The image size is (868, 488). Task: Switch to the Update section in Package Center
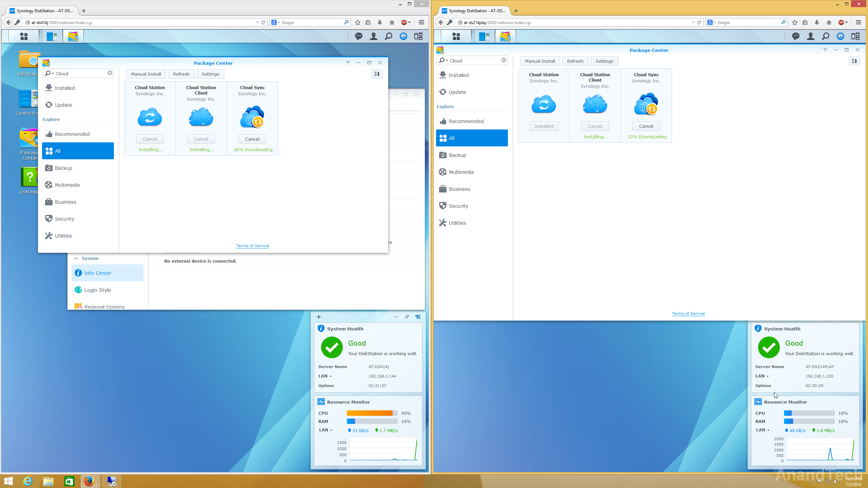pos(63,105)
